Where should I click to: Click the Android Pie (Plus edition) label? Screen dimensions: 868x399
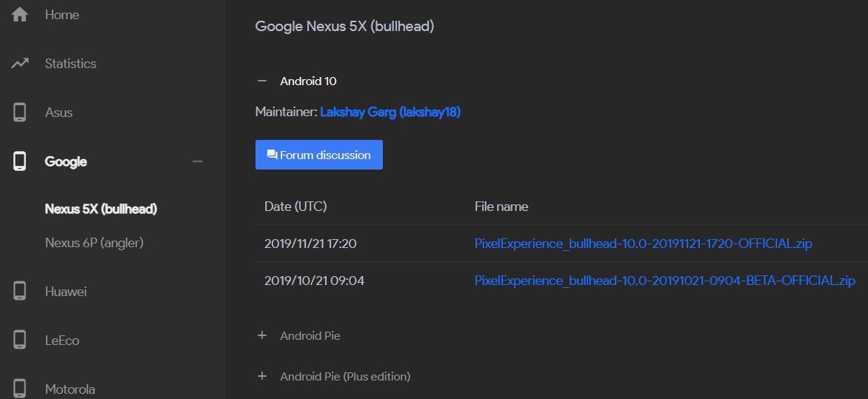coord(345,376)
